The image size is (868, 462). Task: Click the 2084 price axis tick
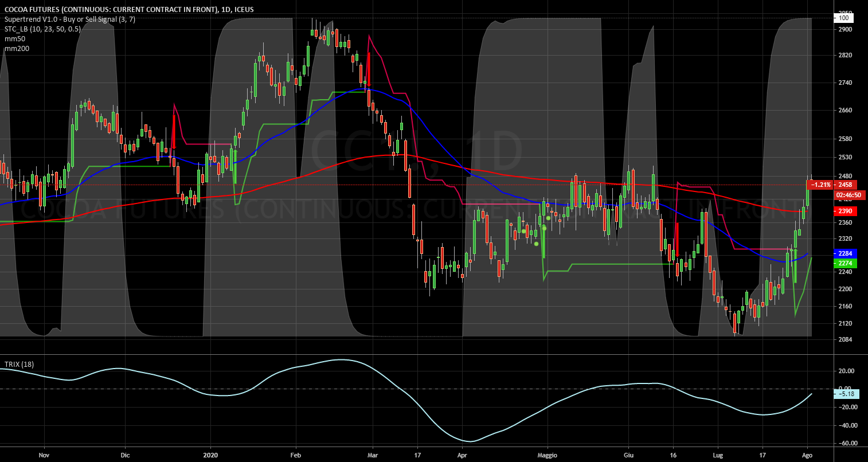846,339
